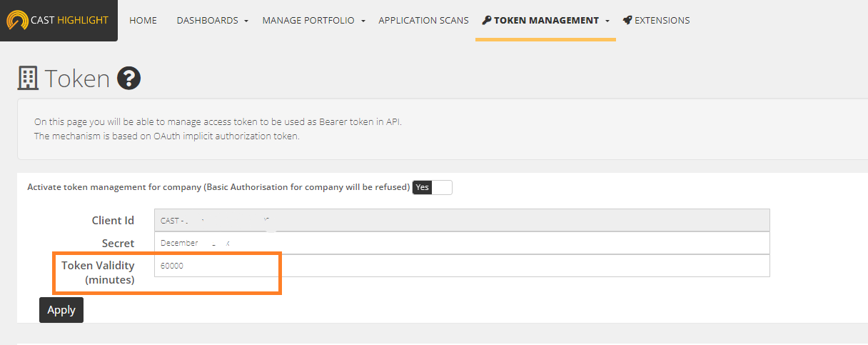Open the help question mark icon
This screenshot has width=868, height=345.
coord(129,78)
